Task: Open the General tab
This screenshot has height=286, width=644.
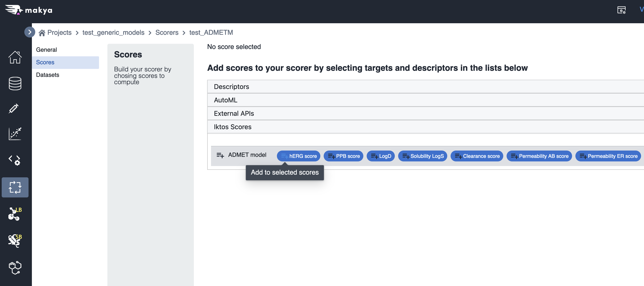Action: [47, 50]
